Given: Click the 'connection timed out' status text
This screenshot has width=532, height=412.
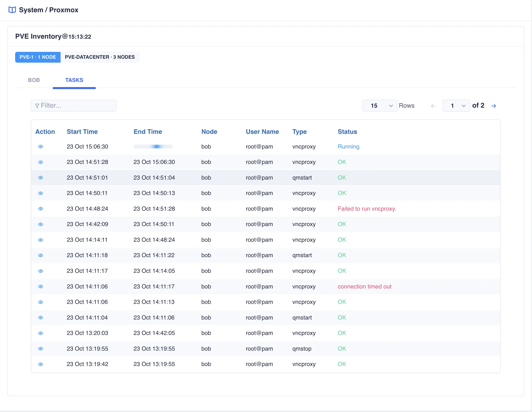Looking at the screenshot, I should point(364,286).
